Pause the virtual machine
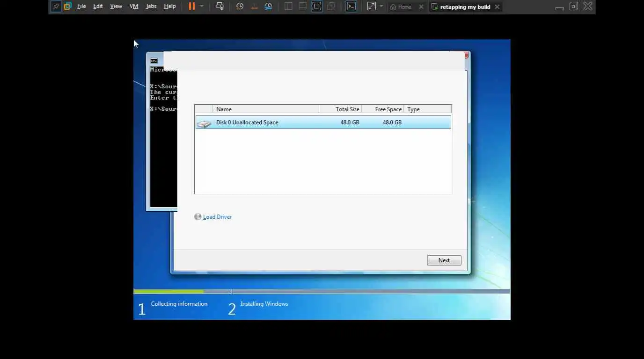Screen dimensions: 644x359 pos(192,7)
